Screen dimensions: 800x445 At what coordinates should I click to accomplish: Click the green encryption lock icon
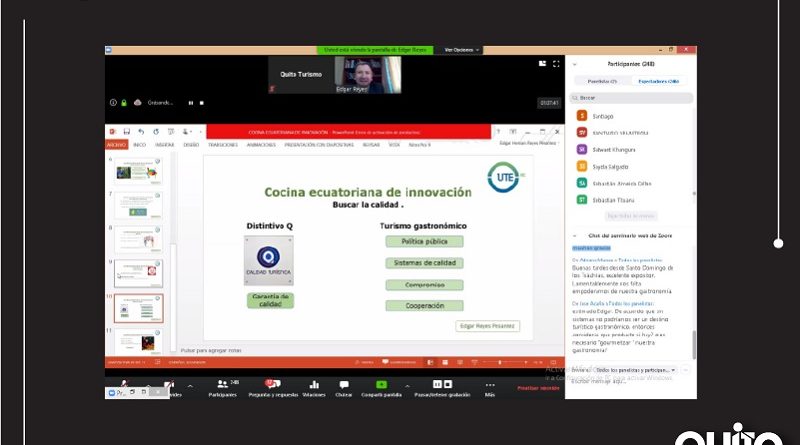pyautogui.click(x=124, y=103)
